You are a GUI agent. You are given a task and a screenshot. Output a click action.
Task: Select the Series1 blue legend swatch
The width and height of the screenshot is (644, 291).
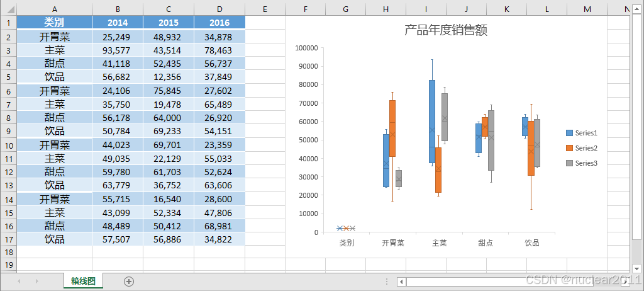coord(570,133)
